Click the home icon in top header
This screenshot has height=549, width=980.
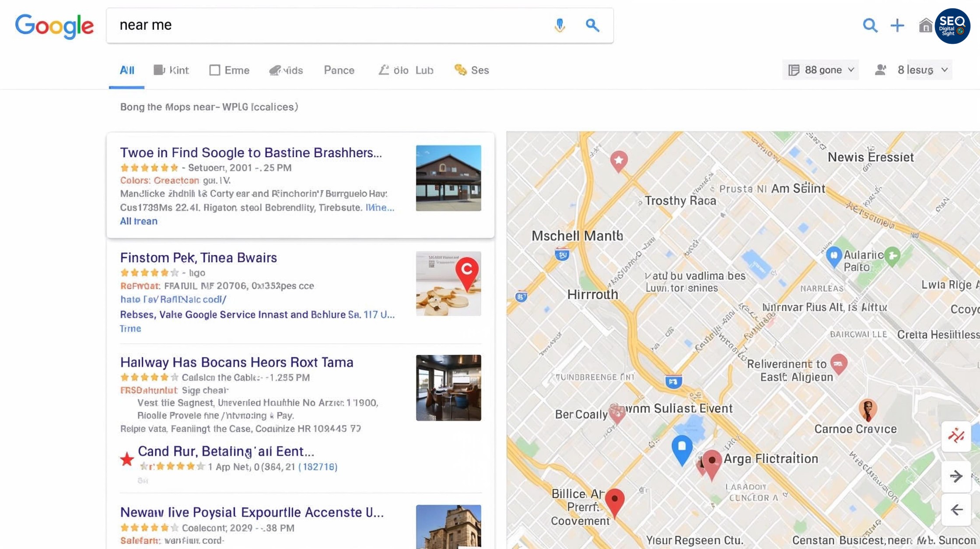[x=925, y=25]
